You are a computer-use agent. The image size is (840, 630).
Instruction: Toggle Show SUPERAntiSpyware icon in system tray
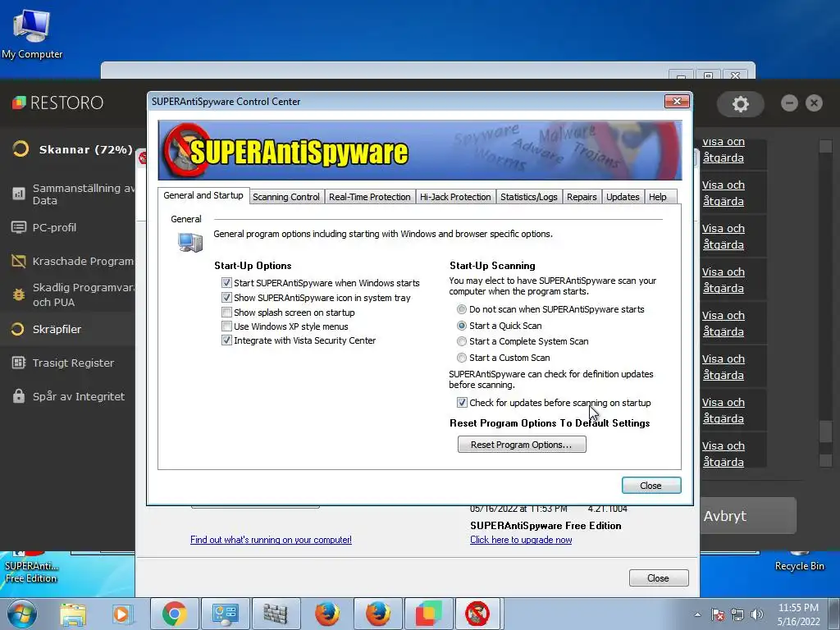pyautogui.click(x=226, y=297)
